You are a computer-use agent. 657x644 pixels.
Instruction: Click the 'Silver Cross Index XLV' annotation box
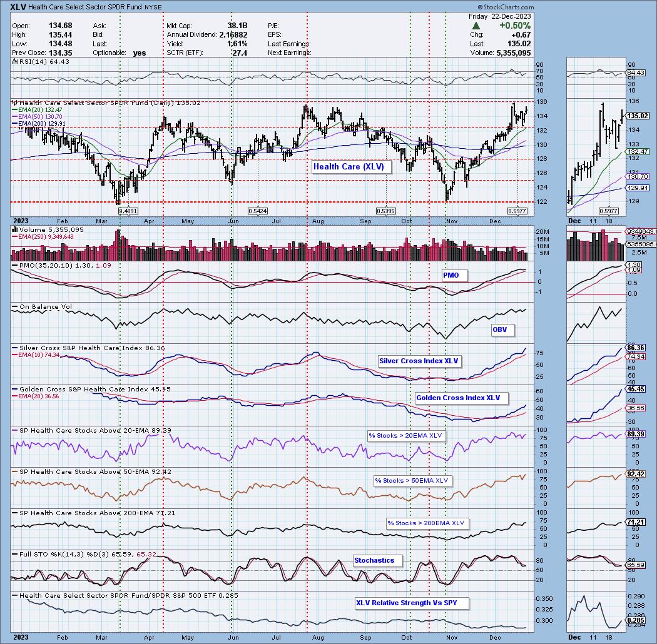pos(419,361)
